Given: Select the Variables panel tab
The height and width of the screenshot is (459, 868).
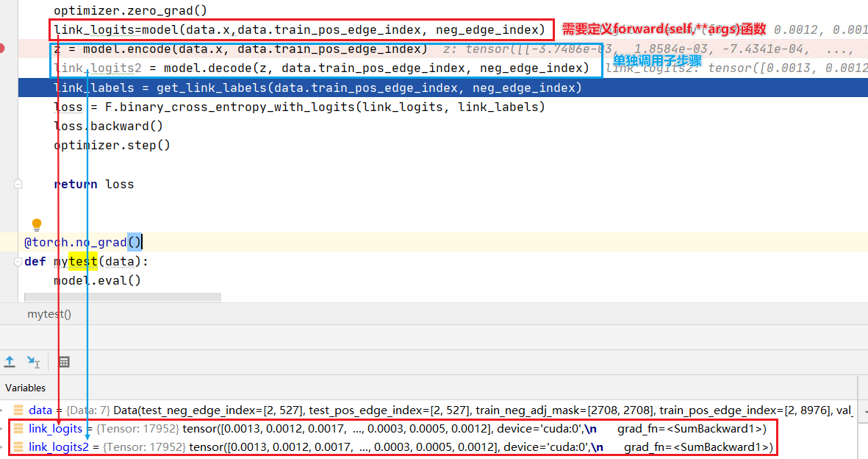Looking at the screenshot, I should (26, 388).
